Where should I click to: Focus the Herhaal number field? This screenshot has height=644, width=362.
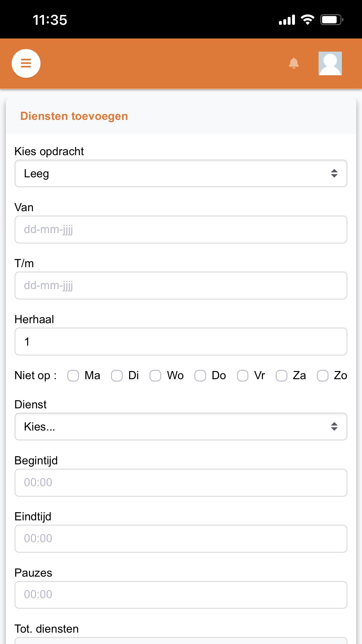(x=181, y=342)
